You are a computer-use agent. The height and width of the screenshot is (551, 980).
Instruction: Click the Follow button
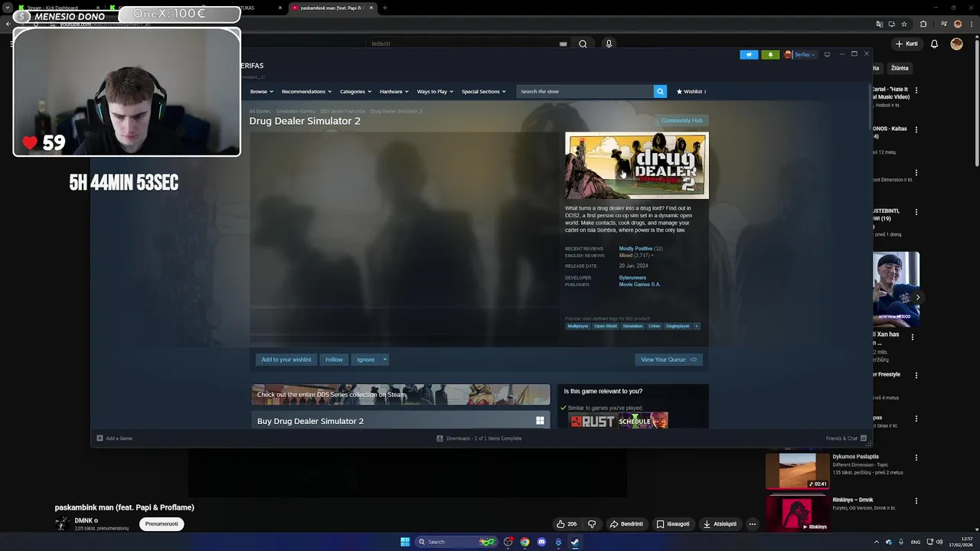click(x=334, y=360)
